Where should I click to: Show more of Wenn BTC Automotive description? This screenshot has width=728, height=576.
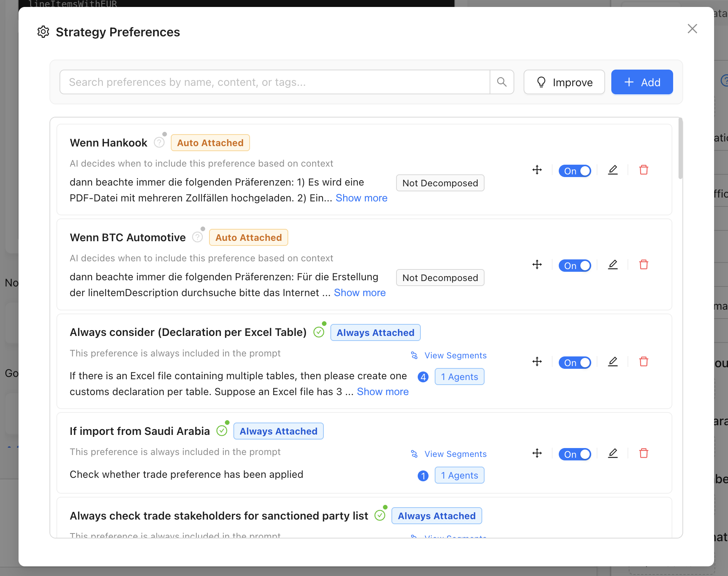click(359, 293)
